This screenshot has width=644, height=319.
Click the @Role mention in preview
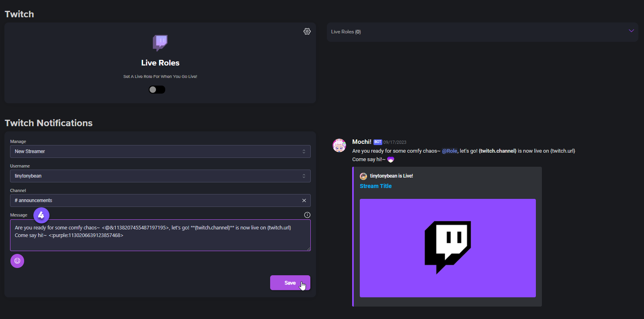449,151
